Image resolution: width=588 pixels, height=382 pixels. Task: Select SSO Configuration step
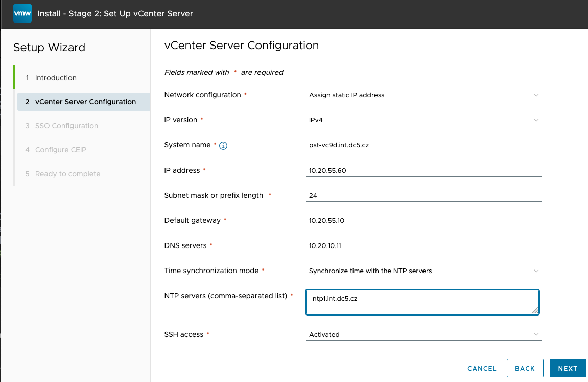(x=66, y=126)
